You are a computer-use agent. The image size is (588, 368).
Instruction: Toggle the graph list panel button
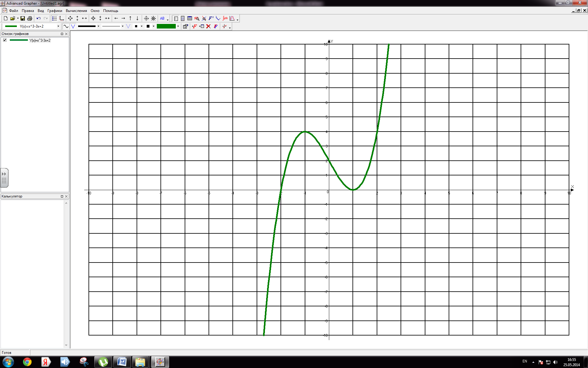click(x=55, y=18)
